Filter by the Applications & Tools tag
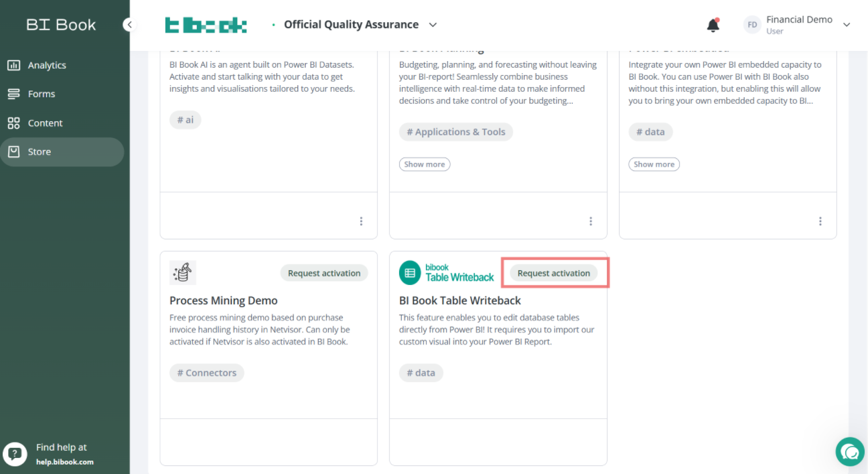Screen dimensions: 868x474 [456, 132]
